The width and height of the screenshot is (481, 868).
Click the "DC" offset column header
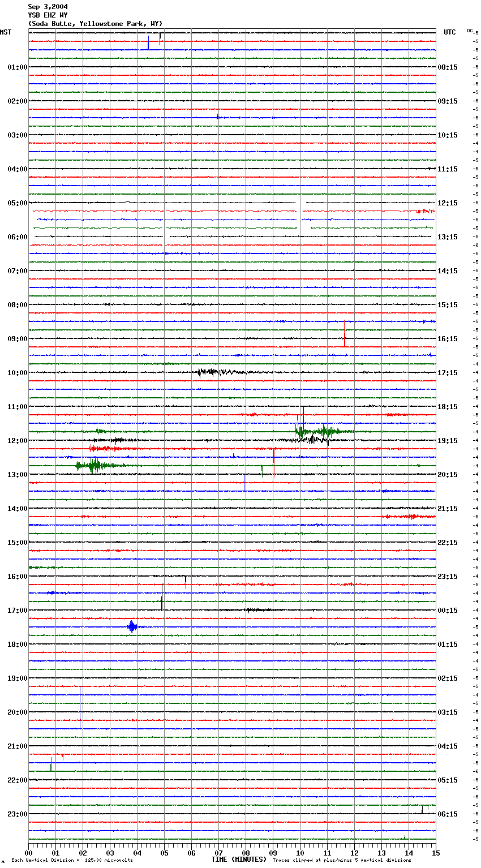[470, 31]
